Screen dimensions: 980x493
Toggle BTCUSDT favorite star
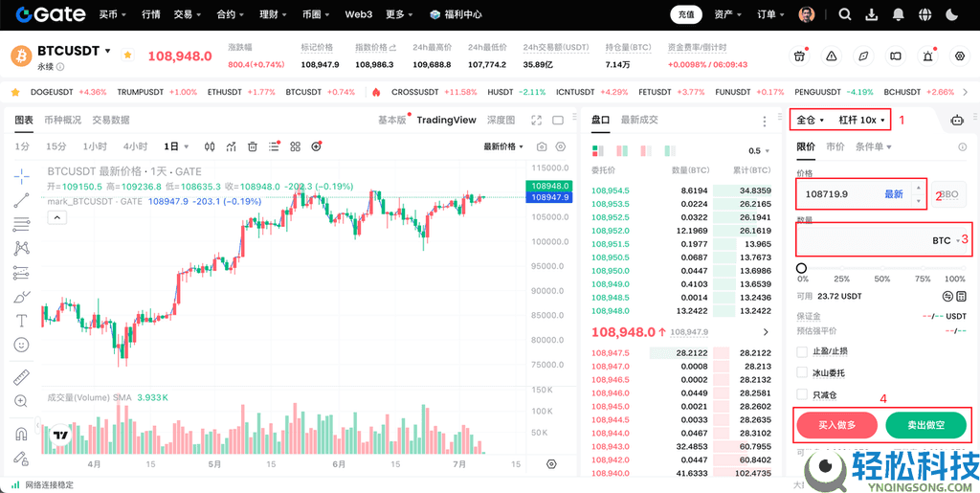click(127, 55)
